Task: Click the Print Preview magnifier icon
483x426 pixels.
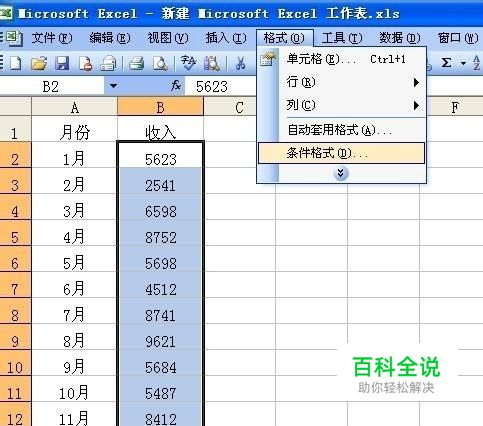Action: (x=160, y=63)
